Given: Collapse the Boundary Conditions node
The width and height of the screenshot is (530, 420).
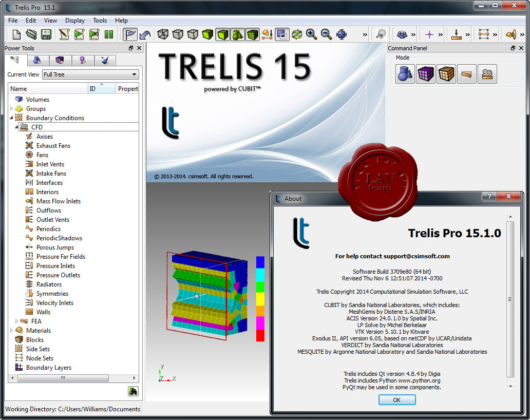Looking at the screenshot, I should [11, 118].
